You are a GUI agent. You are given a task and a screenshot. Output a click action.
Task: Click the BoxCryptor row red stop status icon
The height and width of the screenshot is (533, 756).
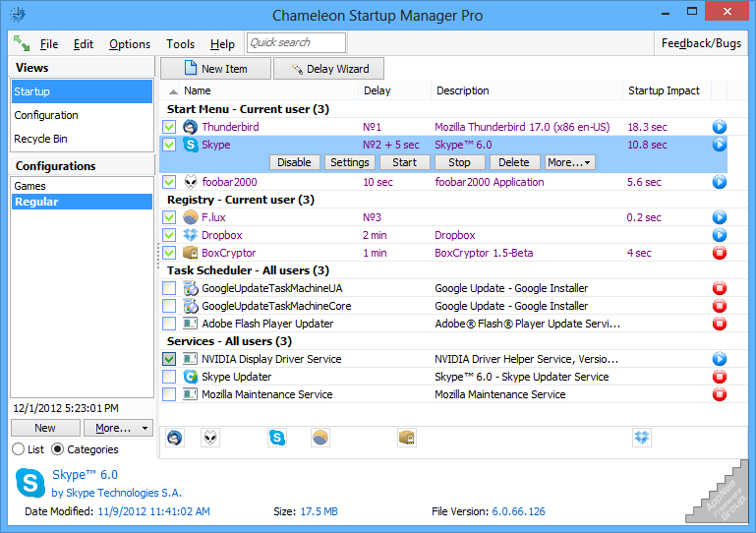click(719, 253)
